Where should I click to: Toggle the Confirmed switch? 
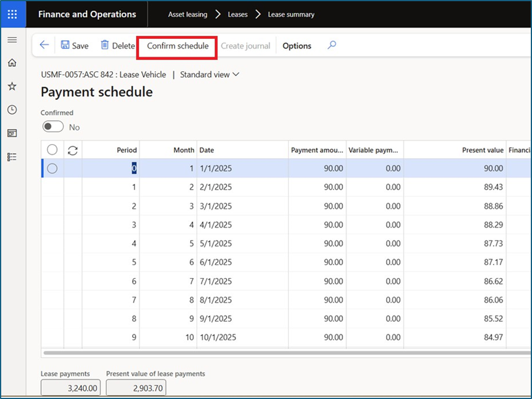pyautogui.click(x=53, y=127)
